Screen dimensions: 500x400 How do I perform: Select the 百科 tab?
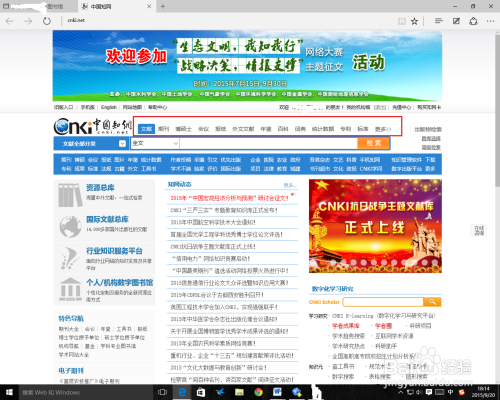click(283, 129)
